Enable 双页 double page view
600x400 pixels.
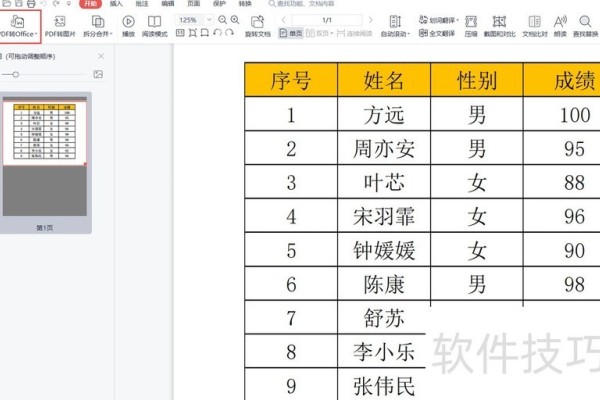pos(320,33)
